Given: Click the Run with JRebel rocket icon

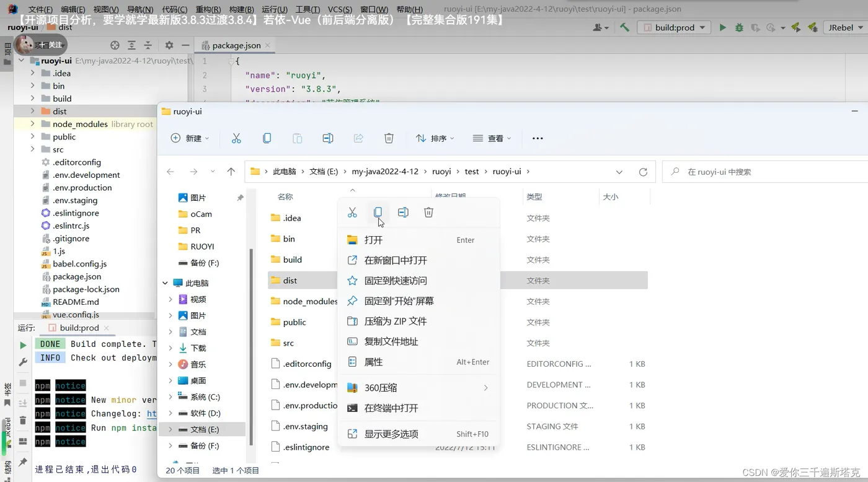Looking at the screenshot, I should tap(796, 27).
